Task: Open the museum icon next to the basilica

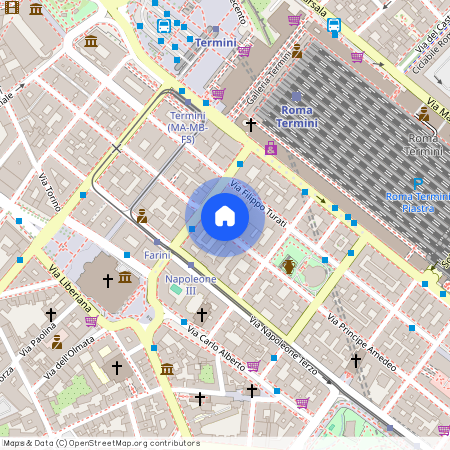Action: click(x=125, y=277)
